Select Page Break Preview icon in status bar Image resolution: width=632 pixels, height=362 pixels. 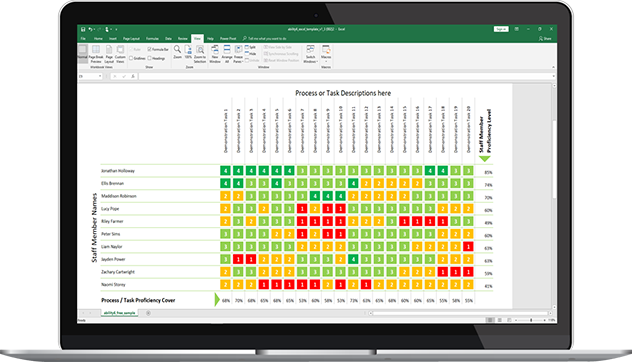point(509,320)
